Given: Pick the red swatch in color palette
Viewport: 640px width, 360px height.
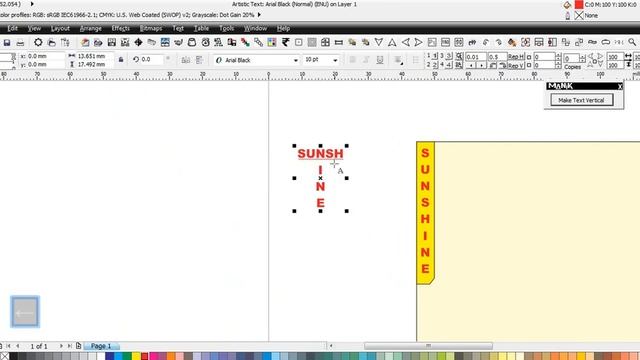Looking at the screenshot, I should tap(144, 356).
